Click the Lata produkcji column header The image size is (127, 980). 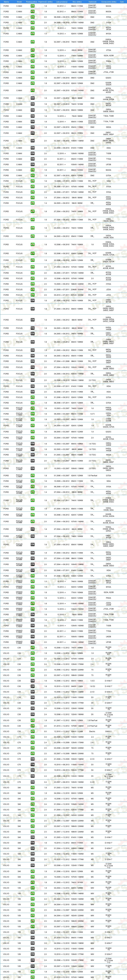[62, 2]
